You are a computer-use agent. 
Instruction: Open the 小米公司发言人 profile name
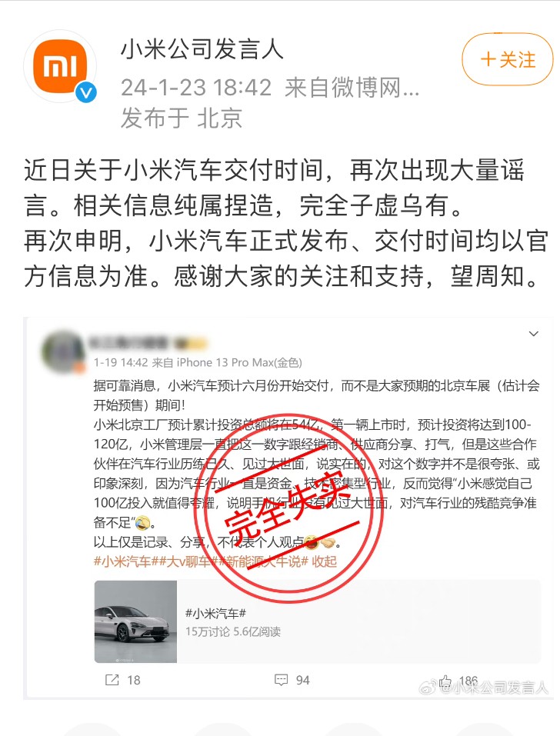[x=202, y=49]
